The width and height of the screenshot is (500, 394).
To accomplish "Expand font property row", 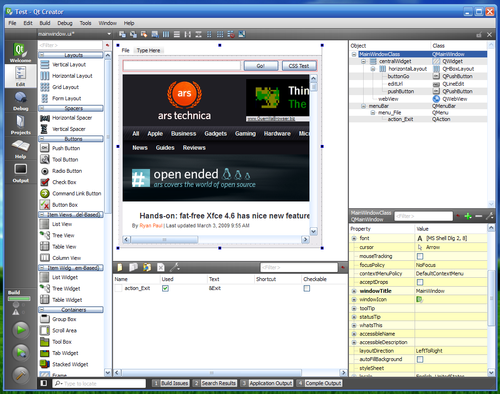I will coord(354,238).
